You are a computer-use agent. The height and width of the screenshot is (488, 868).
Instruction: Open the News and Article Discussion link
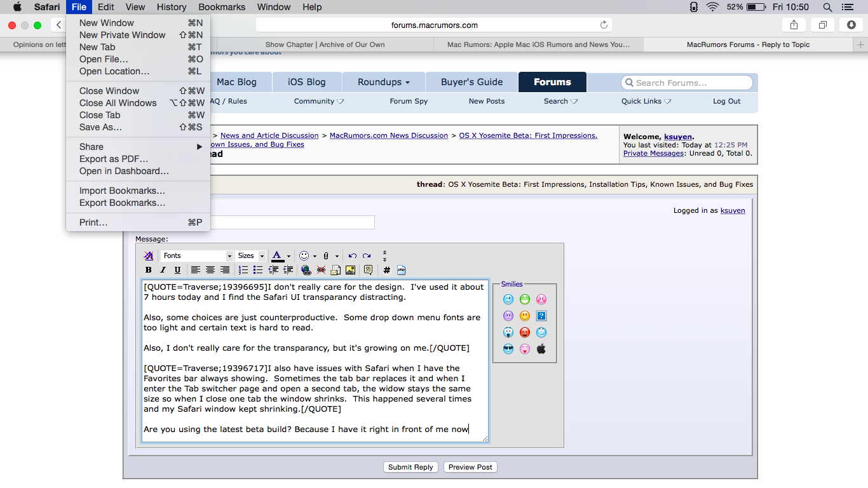[x=269, y=135]
